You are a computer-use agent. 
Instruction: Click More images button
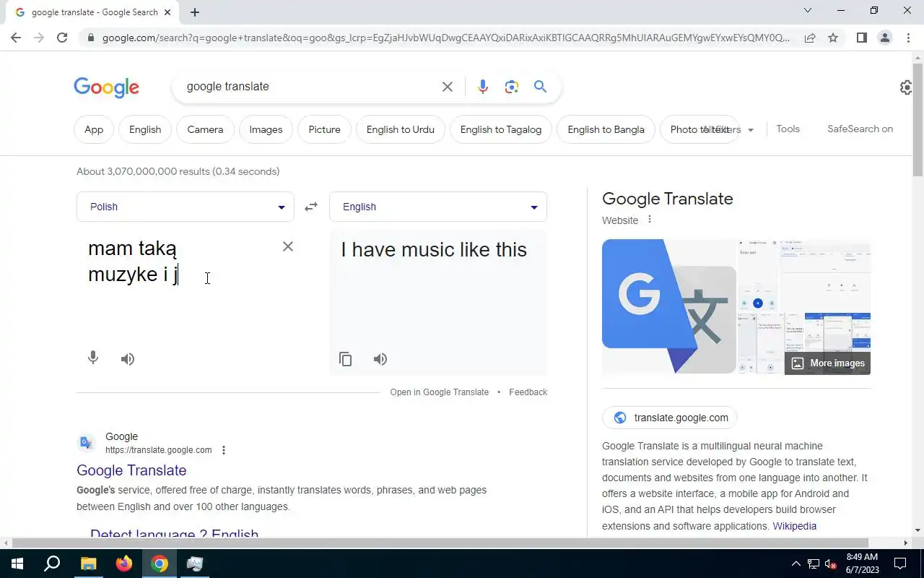click(x=827, y=363)
